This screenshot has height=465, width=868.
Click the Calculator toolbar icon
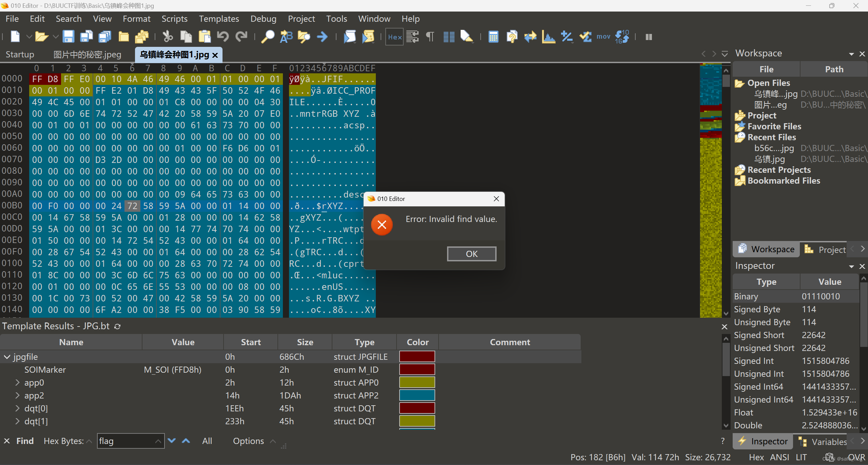[493, 37]
